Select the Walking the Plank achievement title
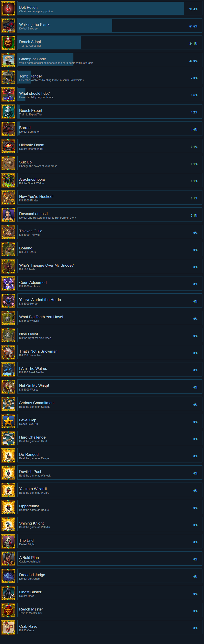204x644 pixels. tap(34, 25)
